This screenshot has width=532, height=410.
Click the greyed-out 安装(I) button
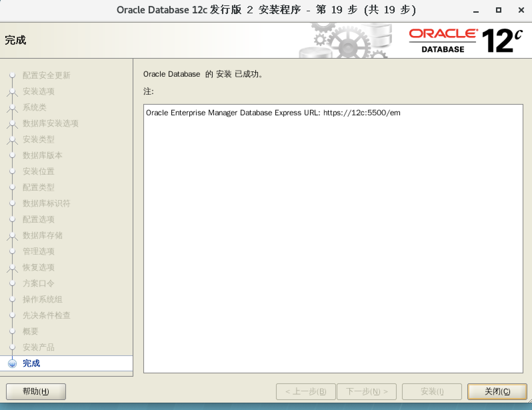pyautogui.click(x=432, y=391)
